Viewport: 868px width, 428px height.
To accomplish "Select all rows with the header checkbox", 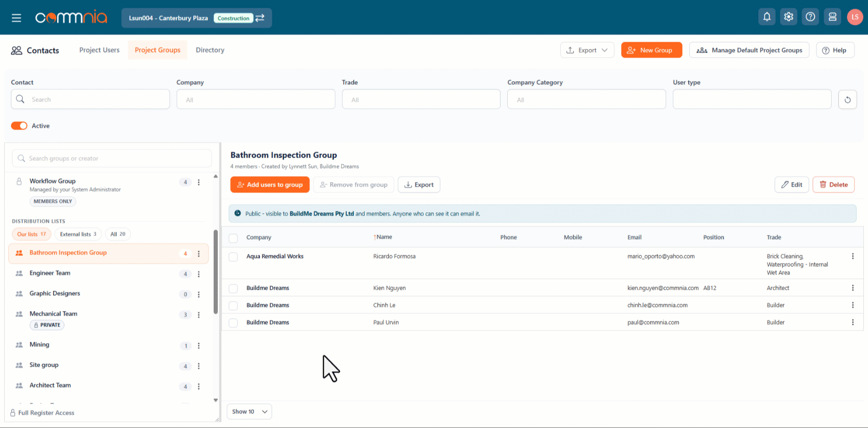I will (233, 238).
